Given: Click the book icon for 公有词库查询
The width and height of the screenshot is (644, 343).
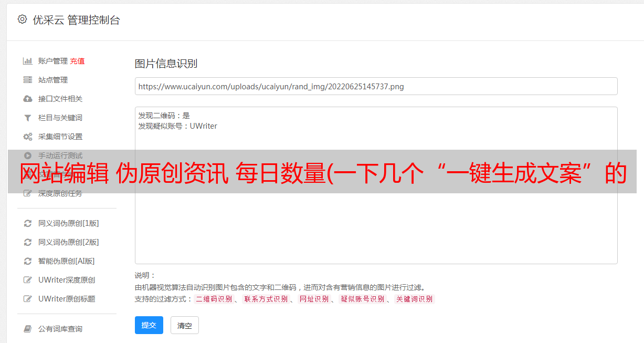Looking at the screenshot, I should coord(28,329).
